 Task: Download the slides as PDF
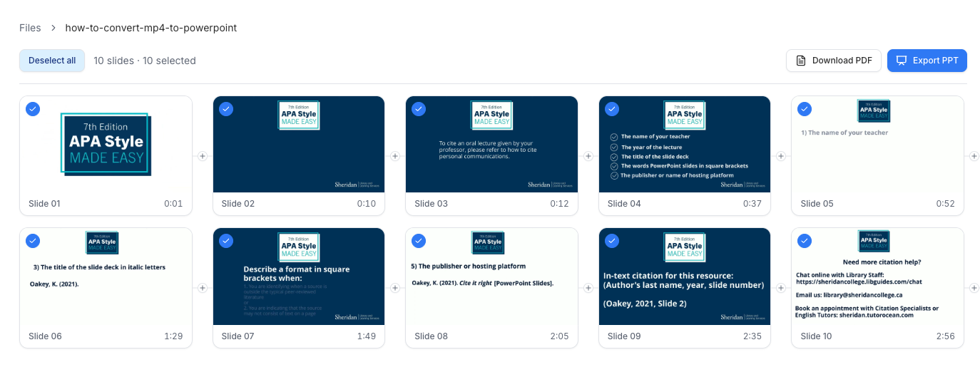tap(834, 61)
